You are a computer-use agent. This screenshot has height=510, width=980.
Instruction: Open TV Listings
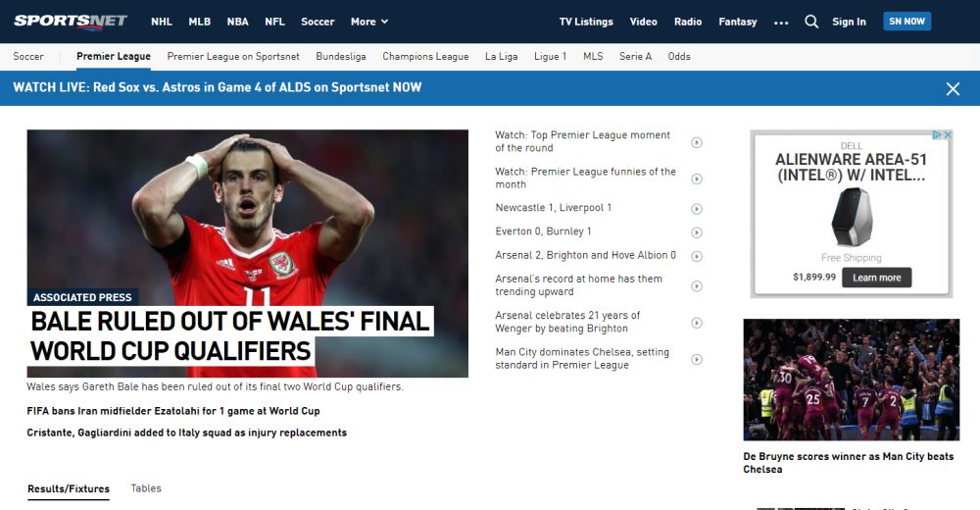tap(586, 22)
